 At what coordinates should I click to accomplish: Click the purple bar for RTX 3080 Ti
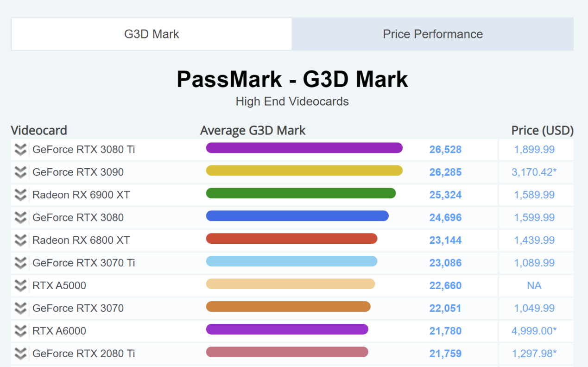(304, 148)
